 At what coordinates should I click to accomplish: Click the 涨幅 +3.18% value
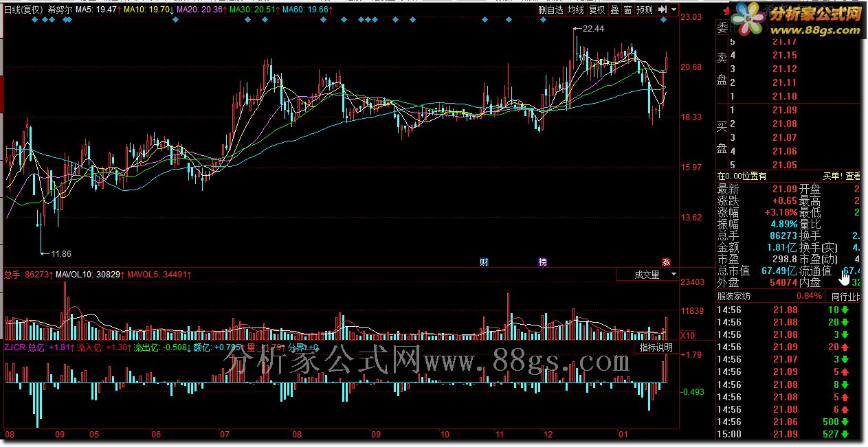click(781, 213)
